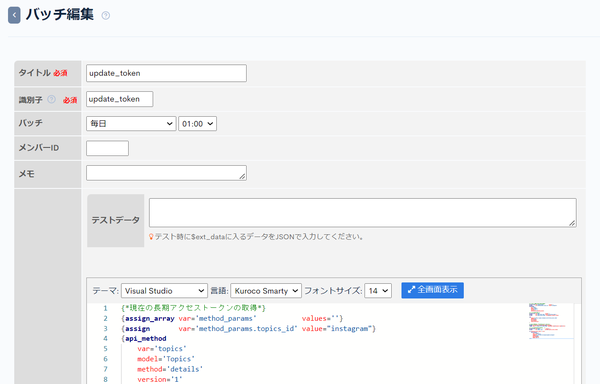Go back using the arrow button beside バッチ編集

(x=14, y=15)
